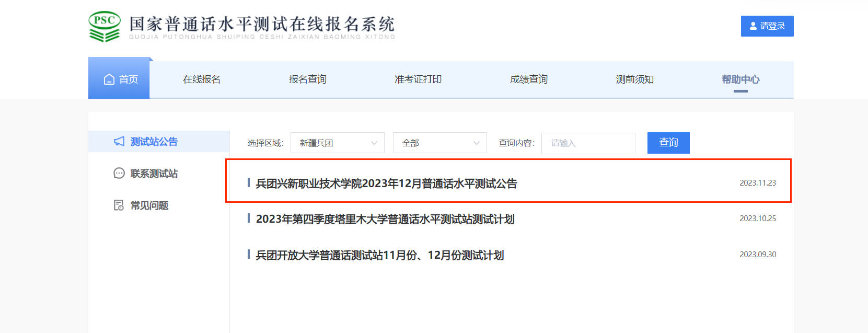Open the 新疆兵团 region dropdown
The height and width of the screenshot is (333, 868).
click(338, 143)
